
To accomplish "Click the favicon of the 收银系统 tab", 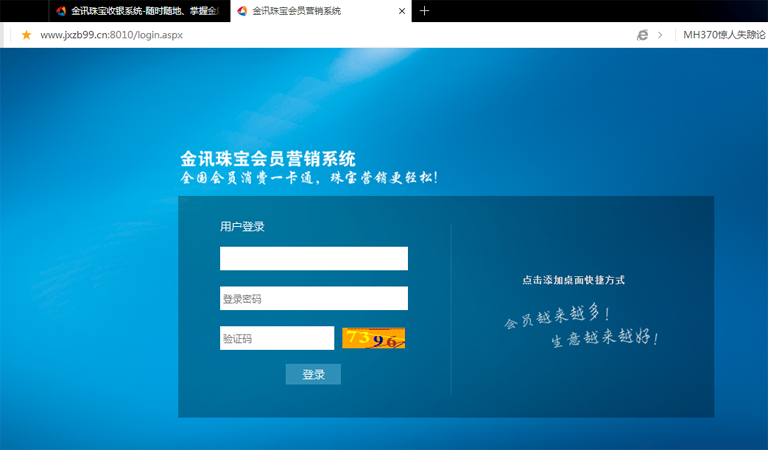I will click(x=61, y=11).
